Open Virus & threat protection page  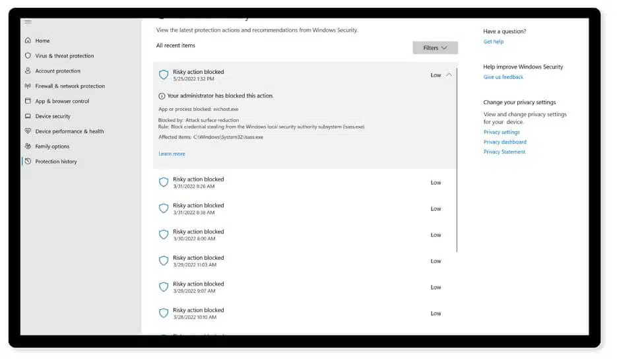pyautogui.click(x=65, y=56)
